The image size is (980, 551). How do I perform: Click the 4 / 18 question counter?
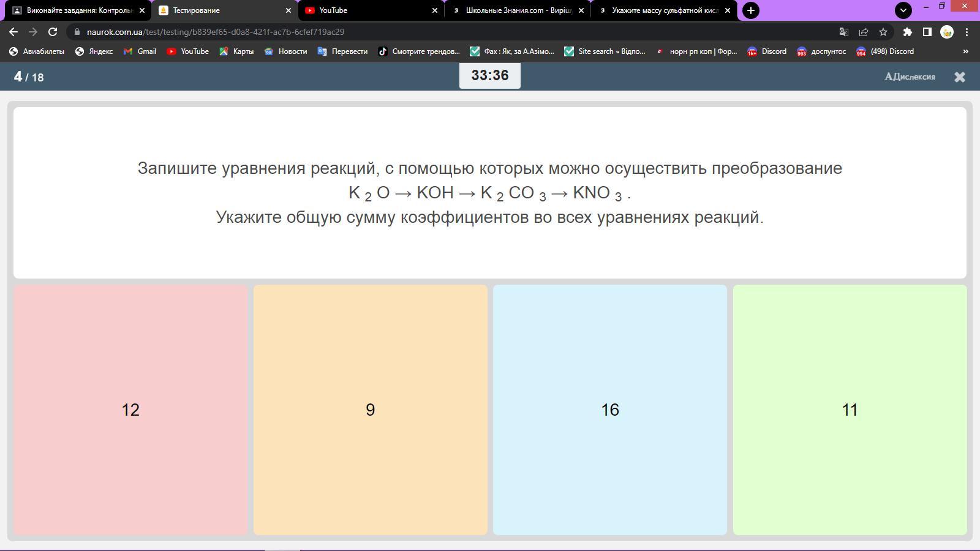(29, 77)
